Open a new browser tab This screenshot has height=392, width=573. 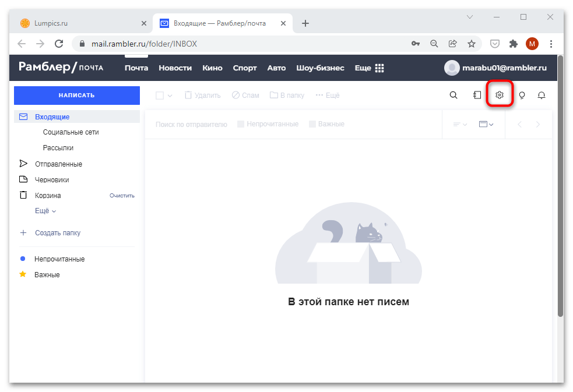305,23
